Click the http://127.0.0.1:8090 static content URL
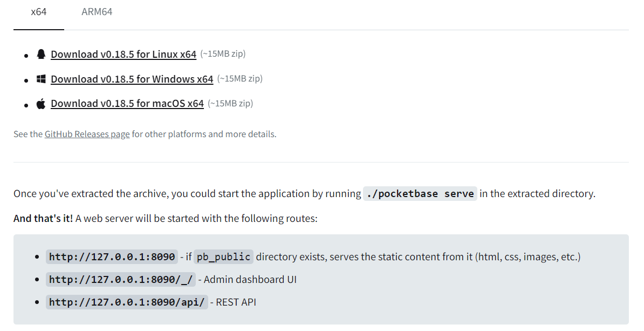 coord(112,257)
